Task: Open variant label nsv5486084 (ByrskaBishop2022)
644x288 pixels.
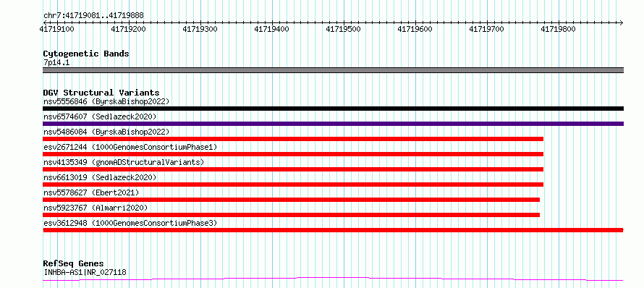Action: tap(106, 132)
